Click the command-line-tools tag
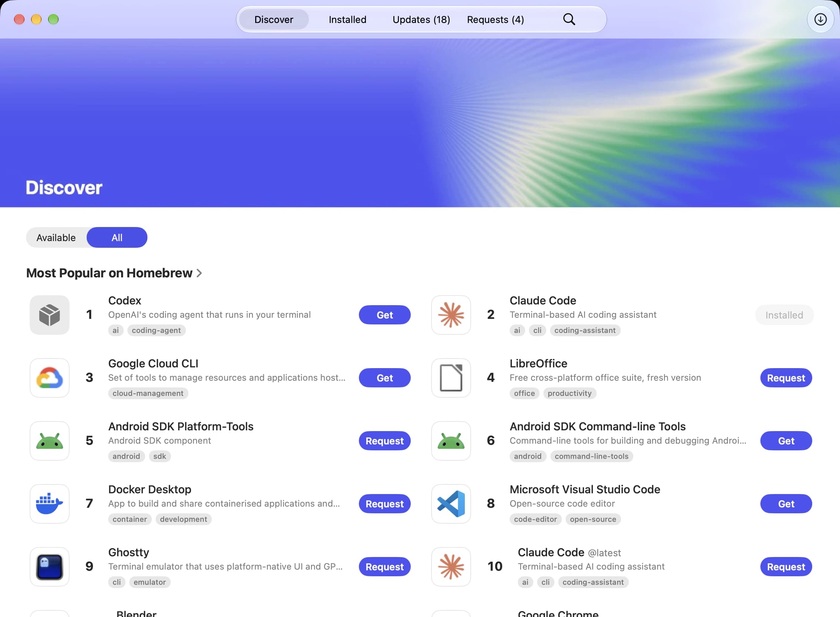 pyautogui.click(x=591, y=456)
